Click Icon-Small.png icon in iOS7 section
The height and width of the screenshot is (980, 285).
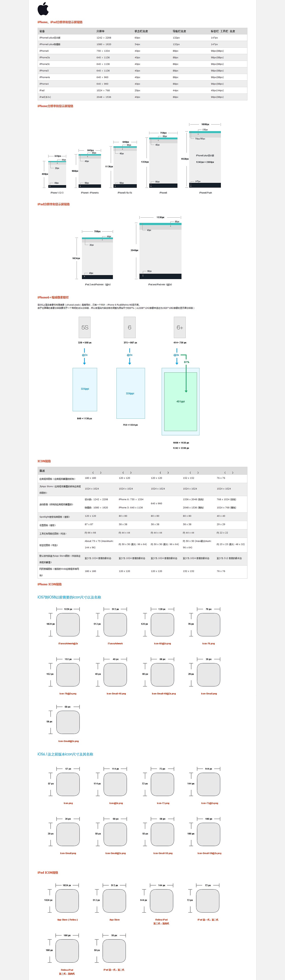coord(209,675)
